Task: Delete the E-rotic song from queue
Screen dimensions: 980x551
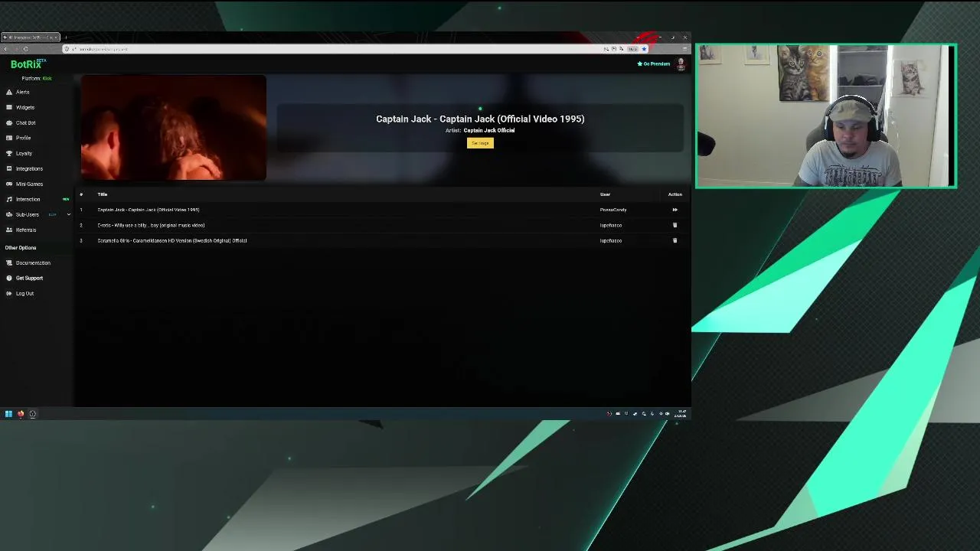Action: pos(675,225)
